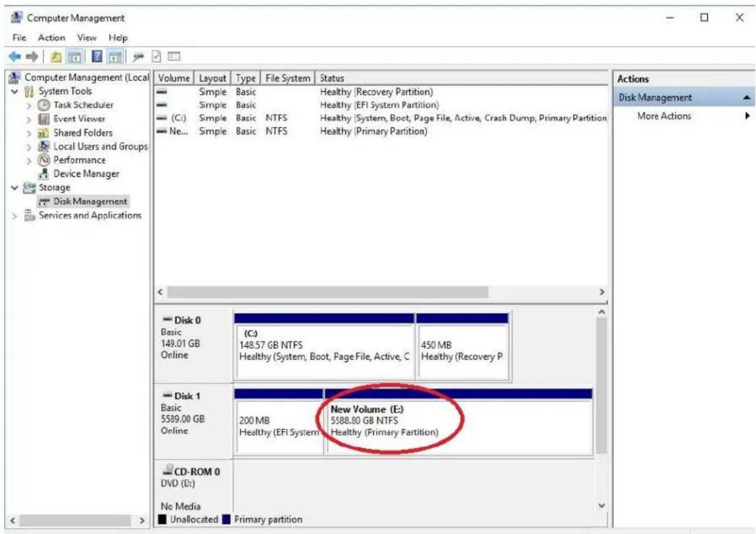This screenshot has width=756, height=534.
Task: Collapse the Storage tree node
Action: click(x=15, y=187)
